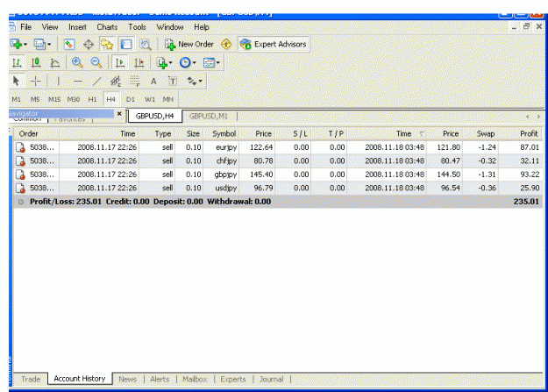
Task: Switch to Line Chart display
Action: (54, 63)
